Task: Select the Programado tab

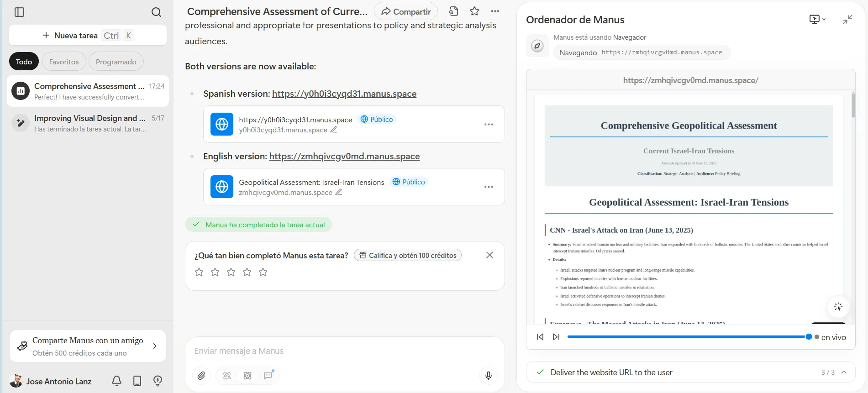Action: [x=116, y=62]
